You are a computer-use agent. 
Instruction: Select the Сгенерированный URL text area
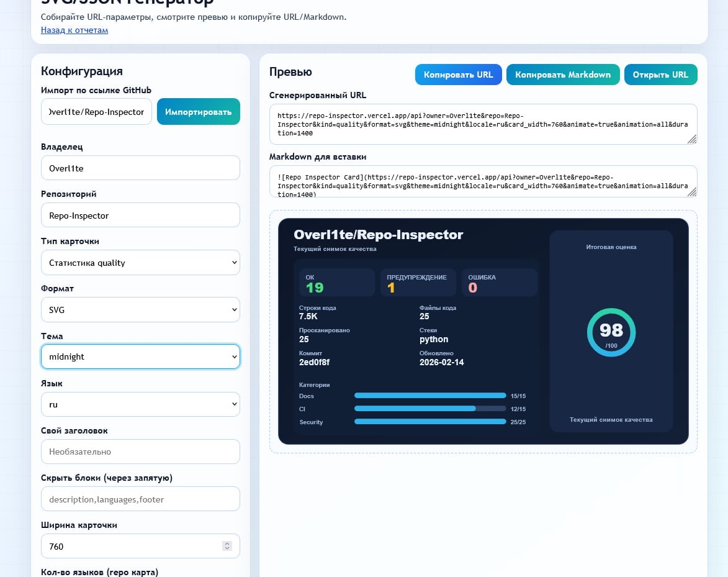pos(483,124)
